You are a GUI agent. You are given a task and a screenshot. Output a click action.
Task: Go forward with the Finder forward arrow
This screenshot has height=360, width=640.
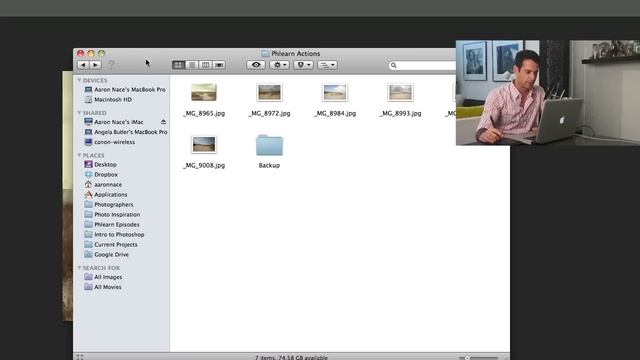point(96,65)
